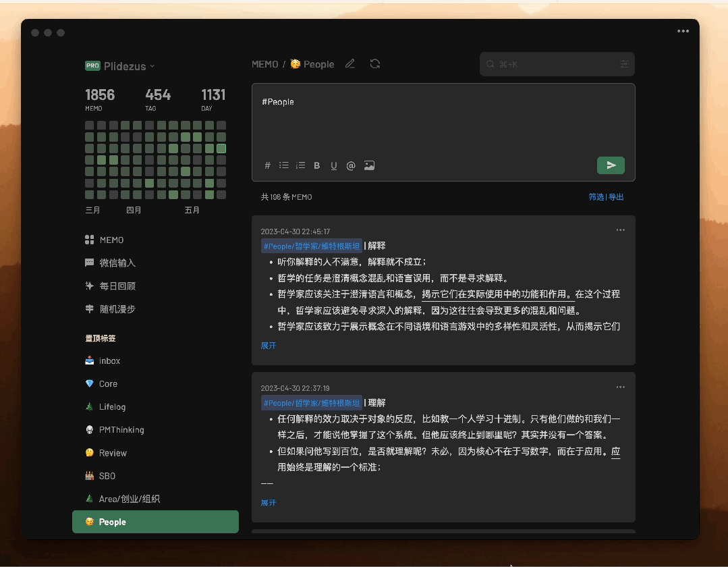Click the tag link in the 理解 memo
Screen dimensions: 728x567
(312, 403)
